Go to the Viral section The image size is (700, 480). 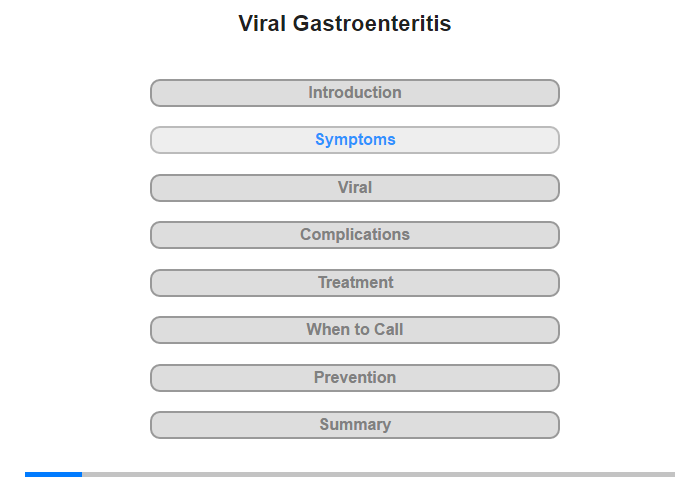coord(354,188)
